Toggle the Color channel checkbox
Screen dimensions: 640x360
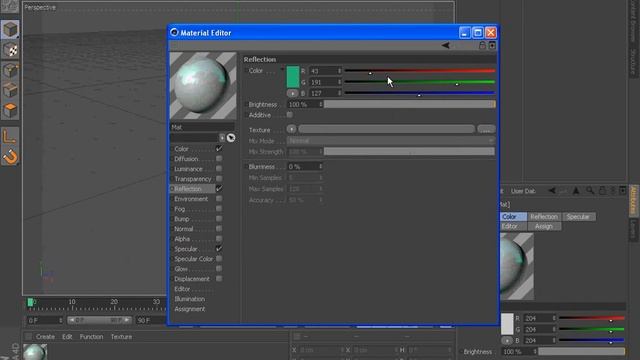point(219,149)
